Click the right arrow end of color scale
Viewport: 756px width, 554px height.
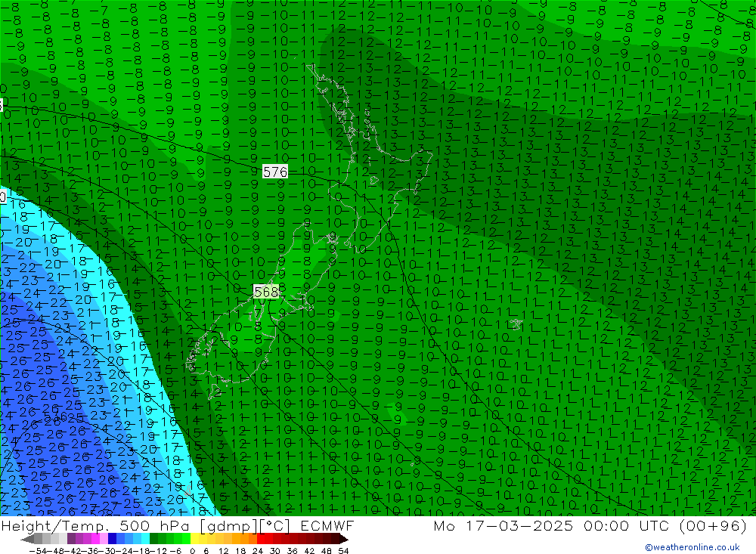click(344, 539)
